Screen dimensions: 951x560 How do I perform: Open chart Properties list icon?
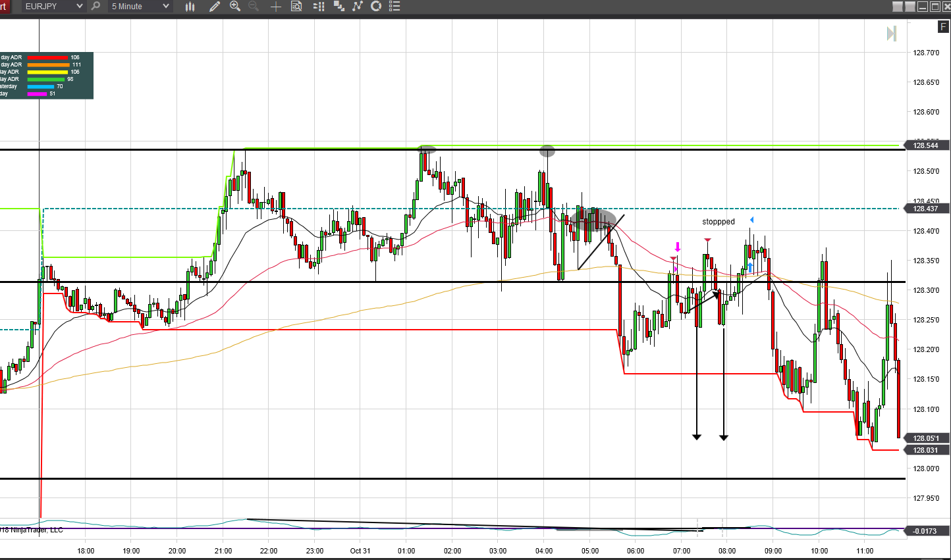coord(394,6)
